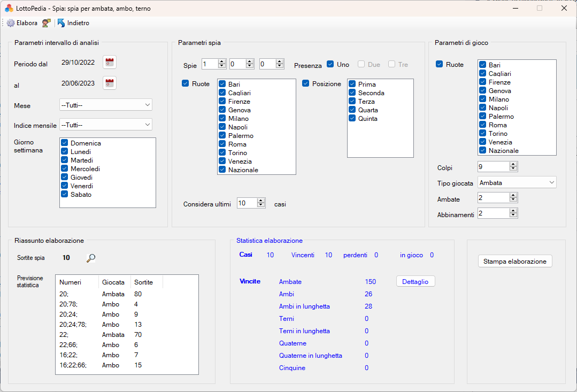This screenshot has height=392, width=577.
Task: Click the Sortite column header
Action: [x=147, y=282]
